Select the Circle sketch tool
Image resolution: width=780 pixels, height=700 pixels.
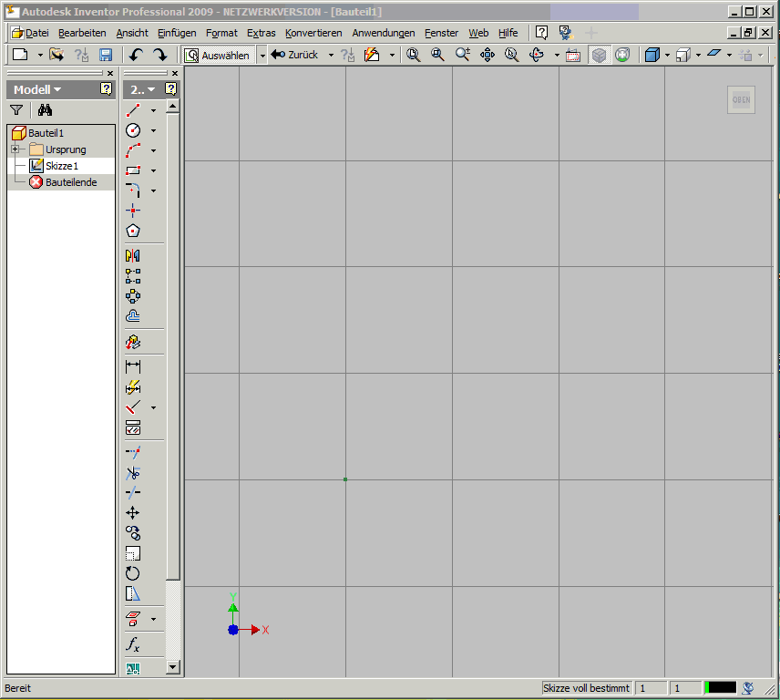pyautogui.click(x=133, y=130)
